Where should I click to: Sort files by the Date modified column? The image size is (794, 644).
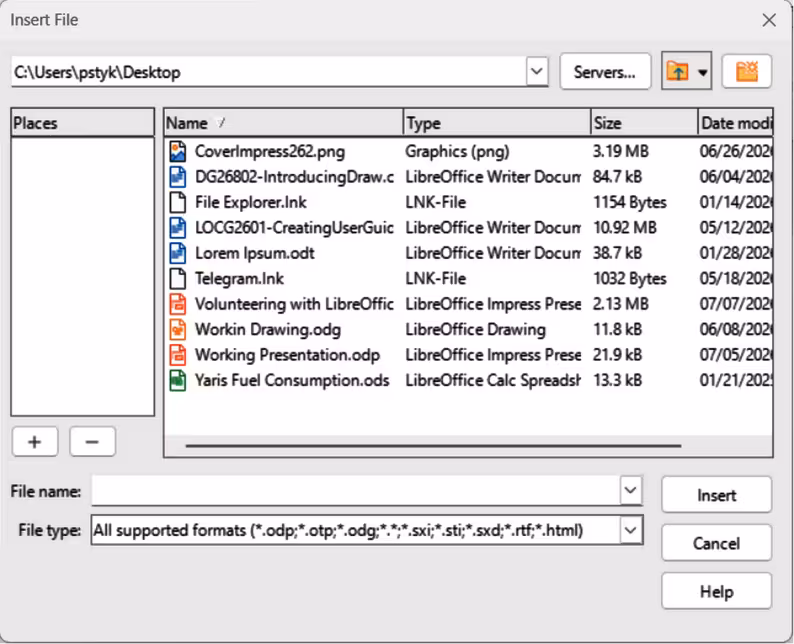(735, 123)
